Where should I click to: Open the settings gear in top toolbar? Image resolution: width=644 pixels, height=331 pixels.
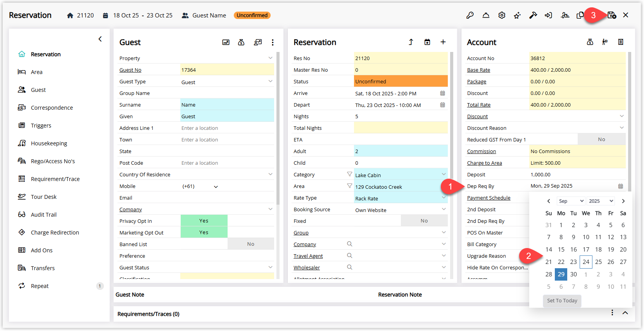pos(502,15)
